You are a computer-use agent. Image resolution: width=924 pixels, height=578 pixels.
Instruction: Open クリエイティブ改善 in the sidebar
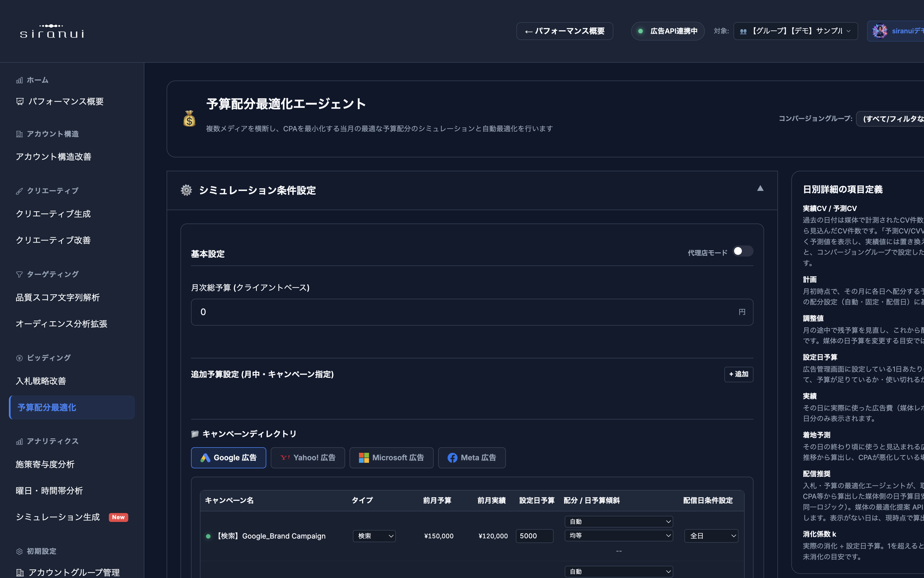pyautogui.click(x=72, y=240)
